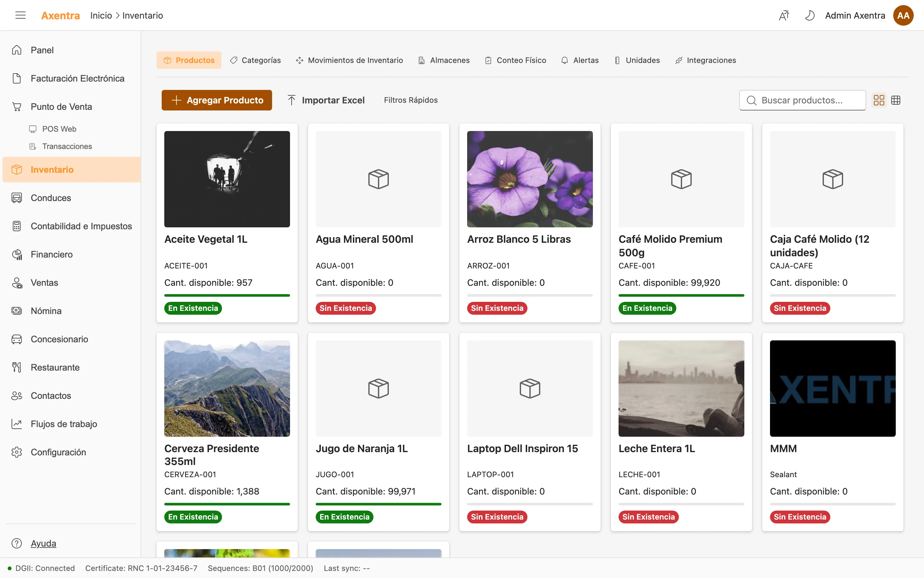
Task: Open the MMM product image
Action: 833,389
